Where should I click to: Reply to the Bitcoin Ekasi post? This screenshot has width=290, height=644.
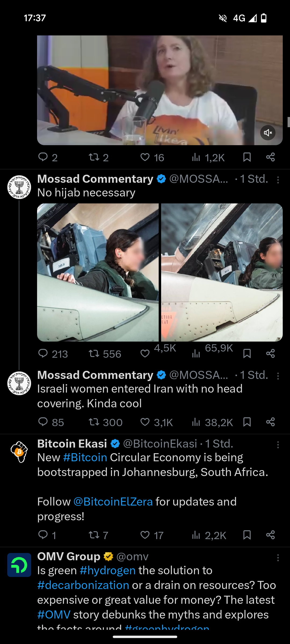tap(43, 535)
